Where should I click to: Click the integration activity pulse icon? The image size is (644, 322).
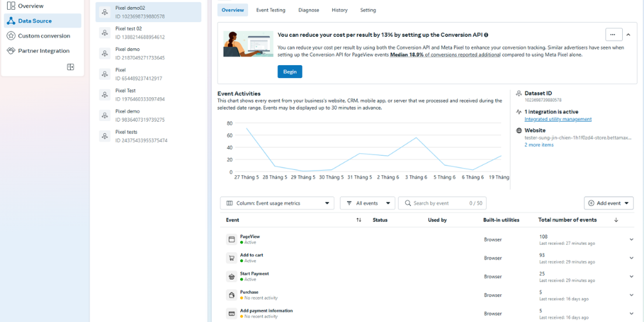click(519, 111)
